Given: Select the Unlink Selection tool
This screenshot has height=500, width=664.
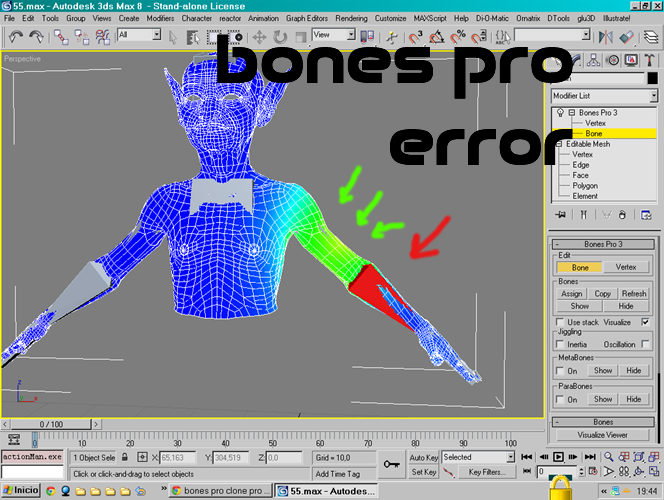Looking at the screenshot, I should 81,37.
